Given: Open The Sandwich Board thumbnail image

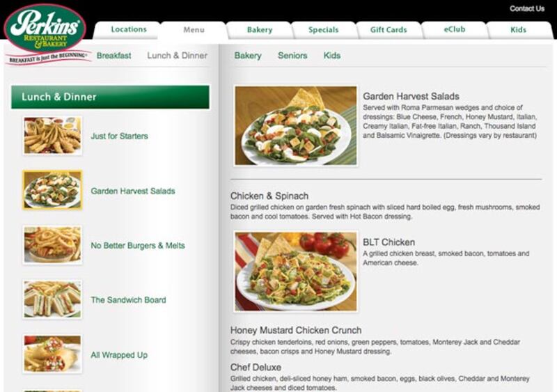Looking at the screenshot, I should (x=52, y=300).
